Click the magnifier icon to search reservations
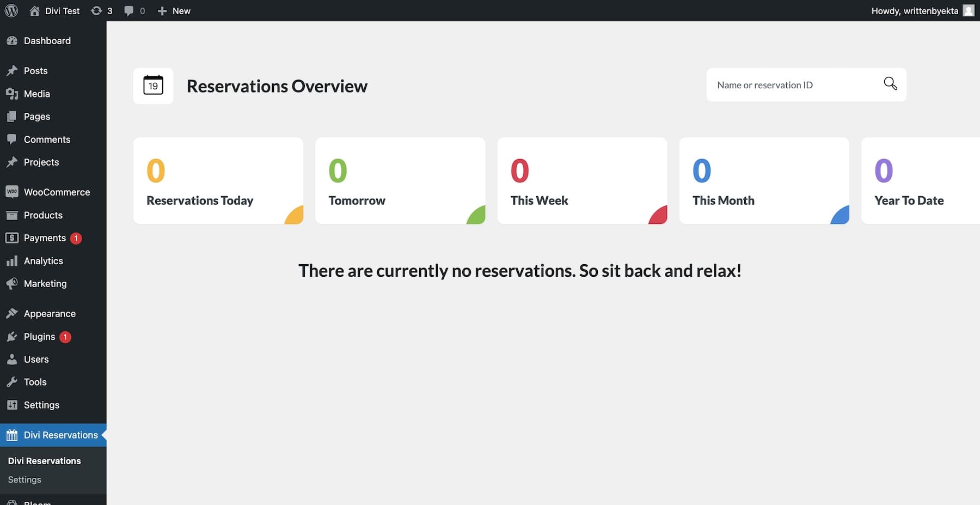 pos(890,83)
